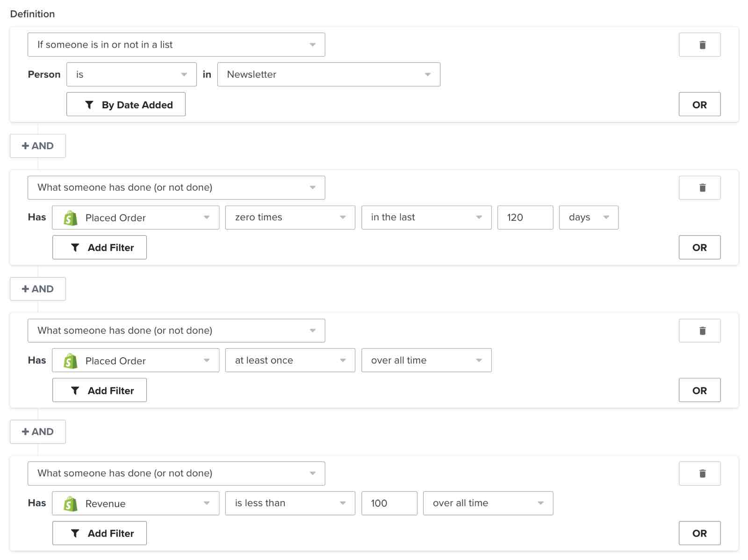Click the first +AND connector
The width and height of the screenshot is (748, 560).
37,145
